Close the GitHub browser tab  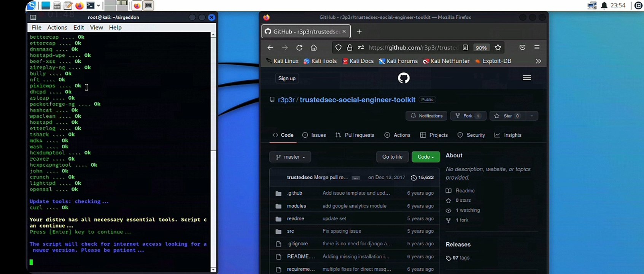click(x=344, y=32)
